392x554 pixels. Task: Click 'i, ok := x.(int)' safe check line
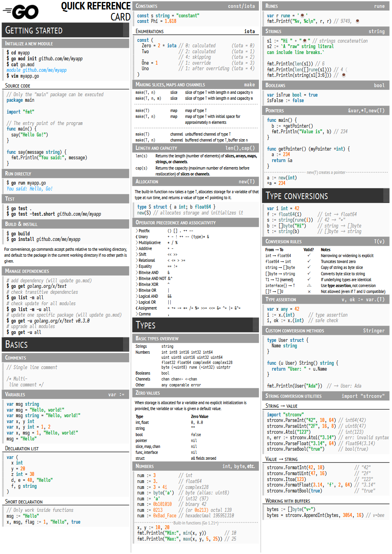point(285,321)
